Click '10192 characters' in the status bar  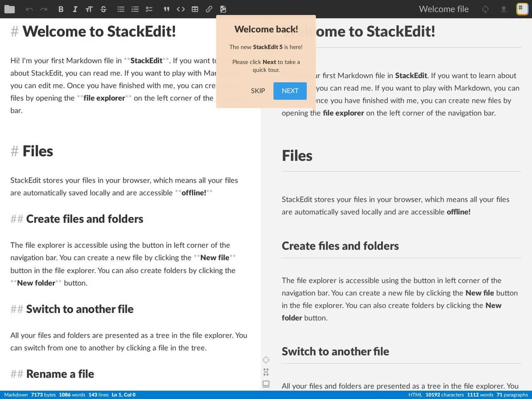pyautogui.click(x=445, y=395)
